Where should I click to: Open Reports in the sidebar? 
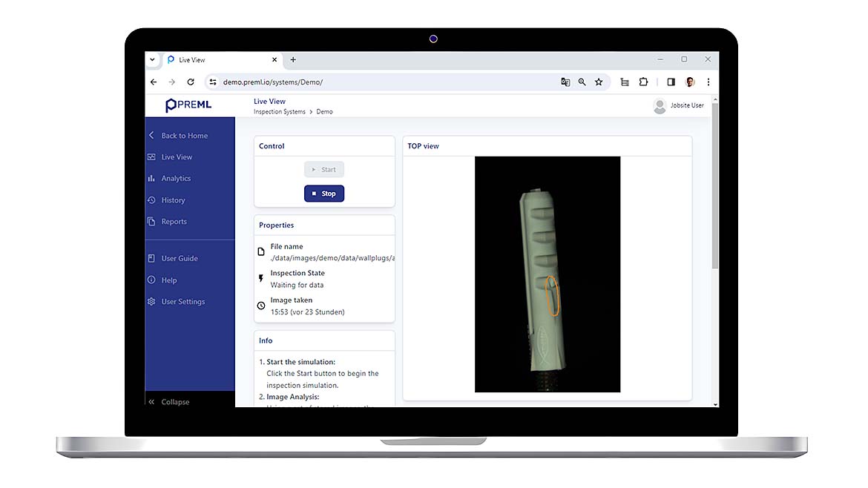tap(174, 221)
